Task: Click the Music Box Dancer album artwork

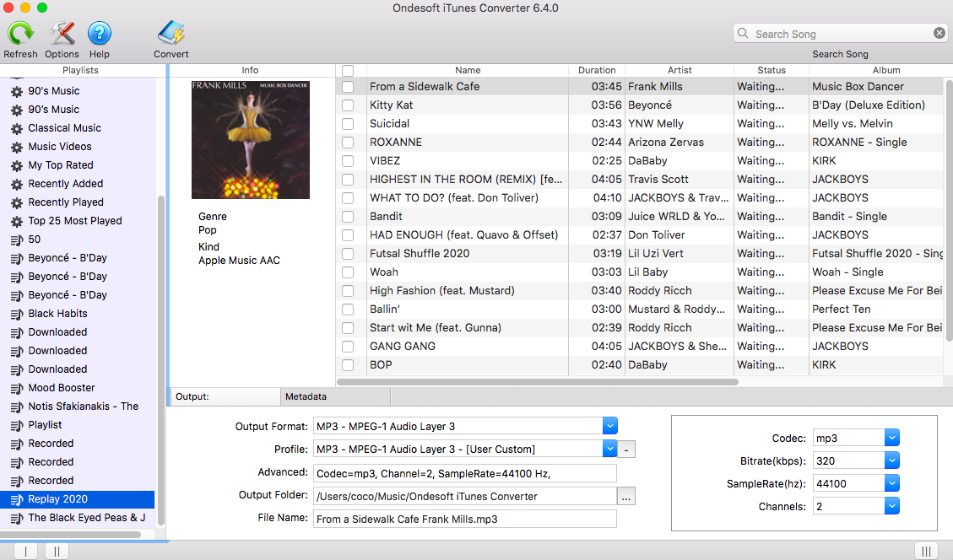Action: tap(251, 140)
